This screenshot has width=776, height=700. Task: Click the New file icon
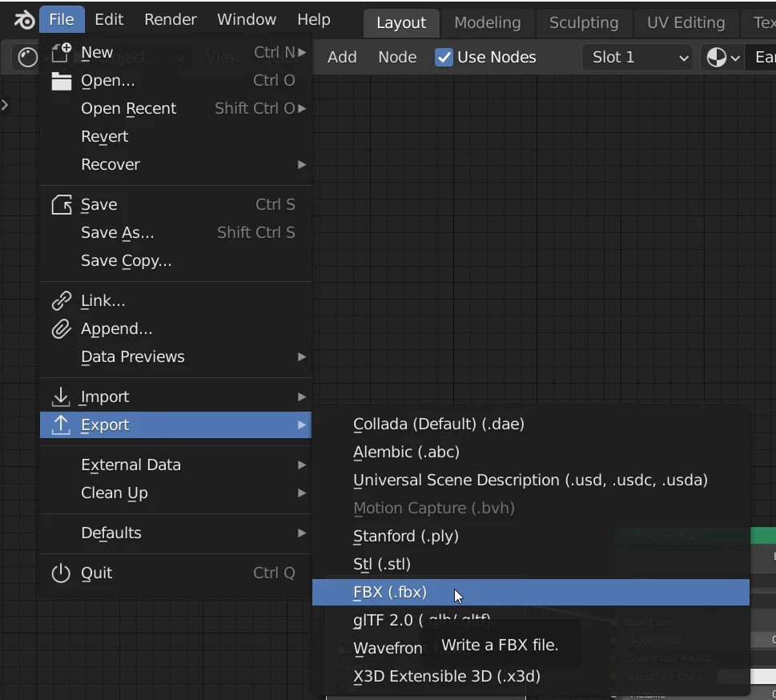tap(62, 53)
